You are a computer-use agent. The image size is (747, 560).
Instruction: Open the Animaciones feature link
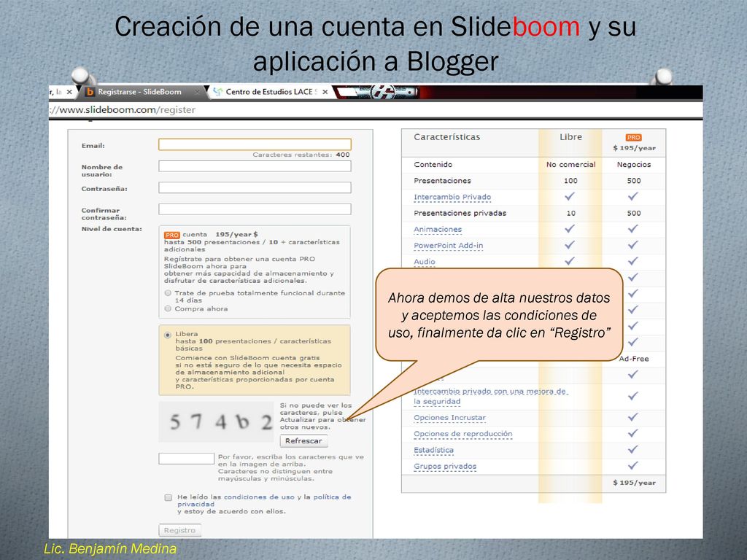pyautogui.click(x=438, y=230)
